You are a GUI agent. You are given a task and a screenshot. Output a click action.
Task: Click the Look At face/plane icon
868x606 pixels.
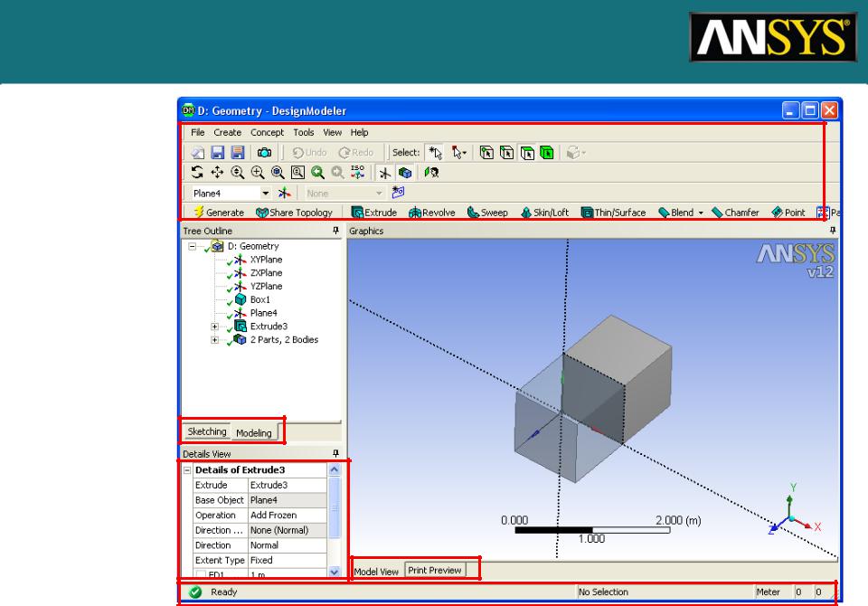pos(431,172)
